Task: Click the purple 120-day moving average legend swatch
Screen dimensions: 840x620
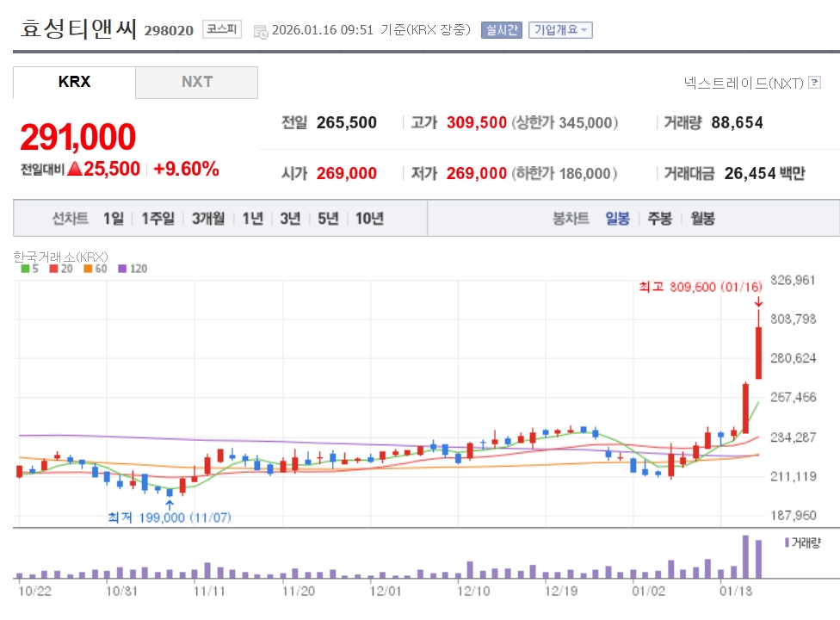Action: [122, 269]
